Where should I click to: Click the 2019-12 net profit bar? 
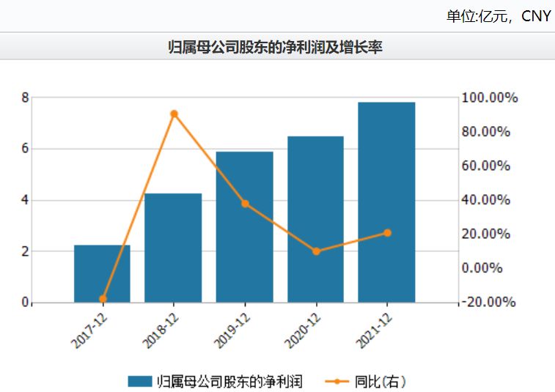(245, 227)
